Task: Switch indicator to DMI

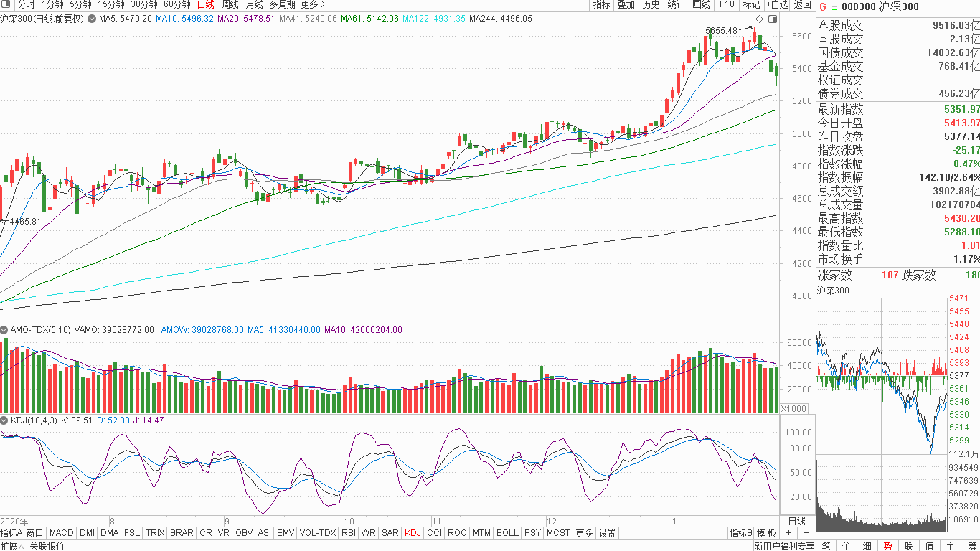Action: (87, 533)
